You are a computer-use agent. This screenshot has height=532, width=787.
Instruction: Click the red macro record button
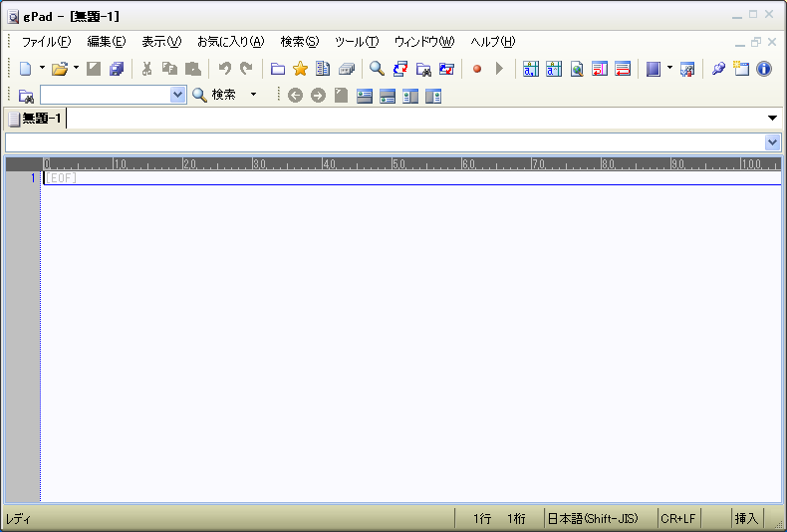[477, 69]
